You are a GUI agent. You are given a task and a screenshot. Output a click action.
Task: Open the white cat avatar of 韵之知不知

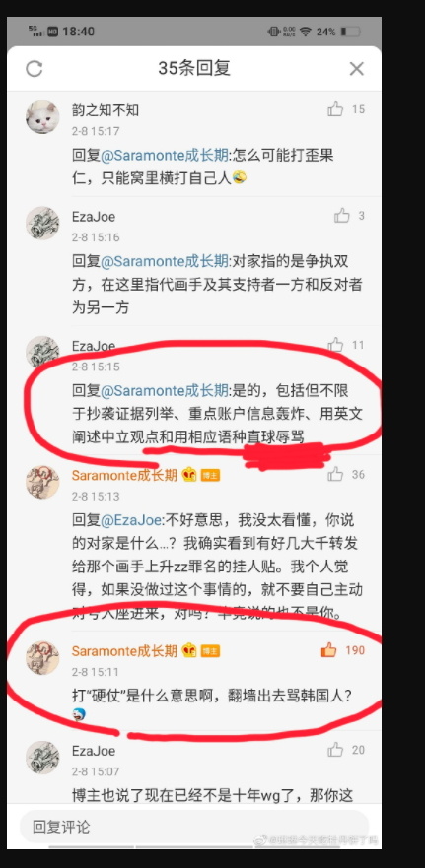[42, 117]
